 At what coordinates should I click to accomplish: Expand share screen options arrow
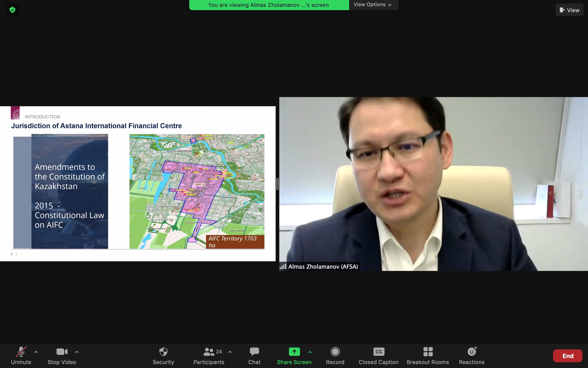click(310, 352)
